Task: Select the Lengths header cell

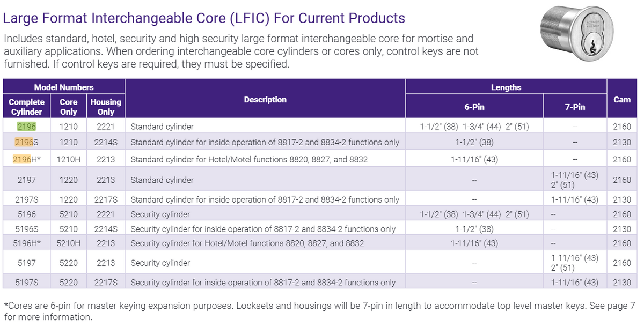Action: pos(506,87)
